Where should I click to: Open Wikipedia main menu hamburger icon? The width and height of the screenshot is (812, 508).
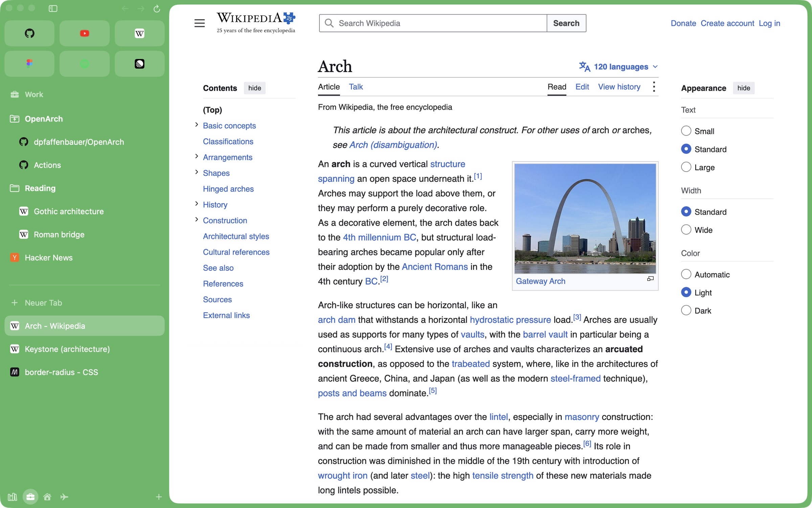(200, 23)
